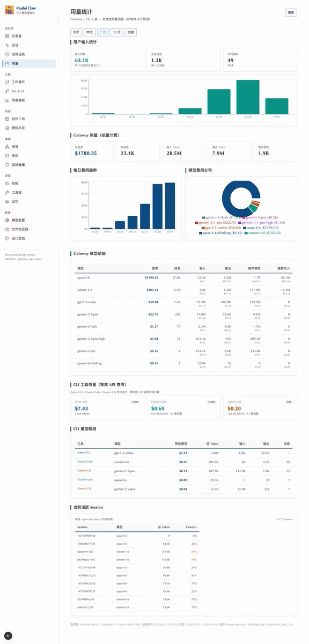
Task: Click the opus-4-6 ($1599.39) legend swatch
Action: (244, 228)
